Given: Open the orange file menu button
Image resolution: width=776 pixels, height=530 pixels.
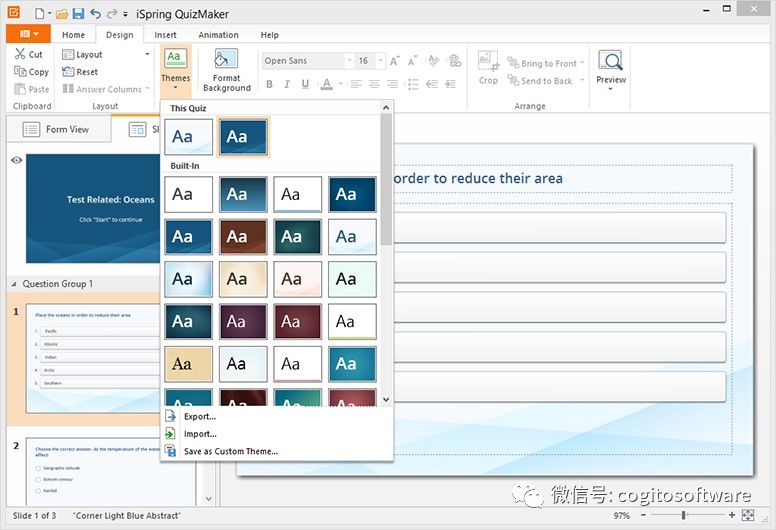Looking at the screenshot, I should click(29, 34).
